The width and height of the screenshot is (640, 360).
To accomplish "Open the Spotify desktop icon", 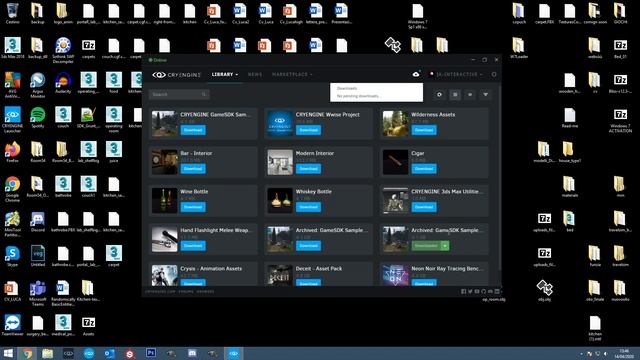I will point(38,118).
